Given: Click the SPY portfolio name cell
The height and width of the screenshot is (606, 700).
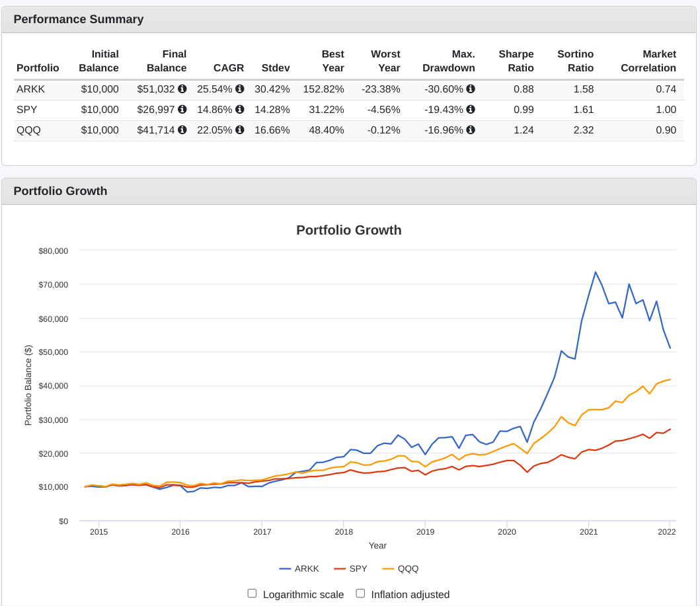Looking at the screenshot, I should pos(27,110).
